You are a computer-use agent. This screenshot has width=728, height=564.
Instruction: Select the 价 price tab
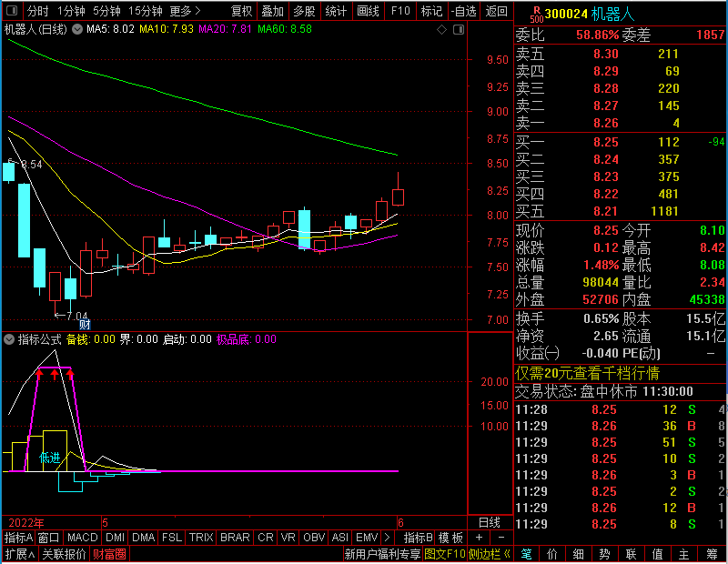[552, 554]
